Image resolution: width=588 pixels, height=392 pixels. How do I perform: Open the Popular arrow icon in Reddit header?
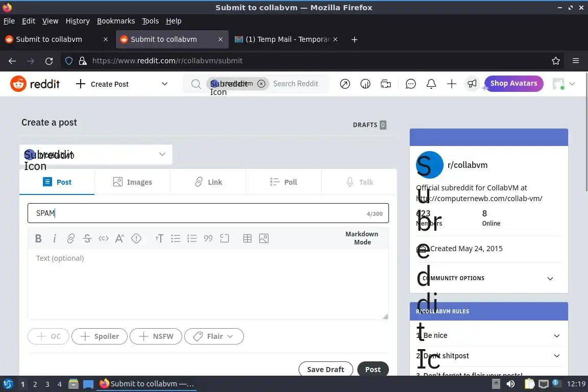click(x=345, y=84)
